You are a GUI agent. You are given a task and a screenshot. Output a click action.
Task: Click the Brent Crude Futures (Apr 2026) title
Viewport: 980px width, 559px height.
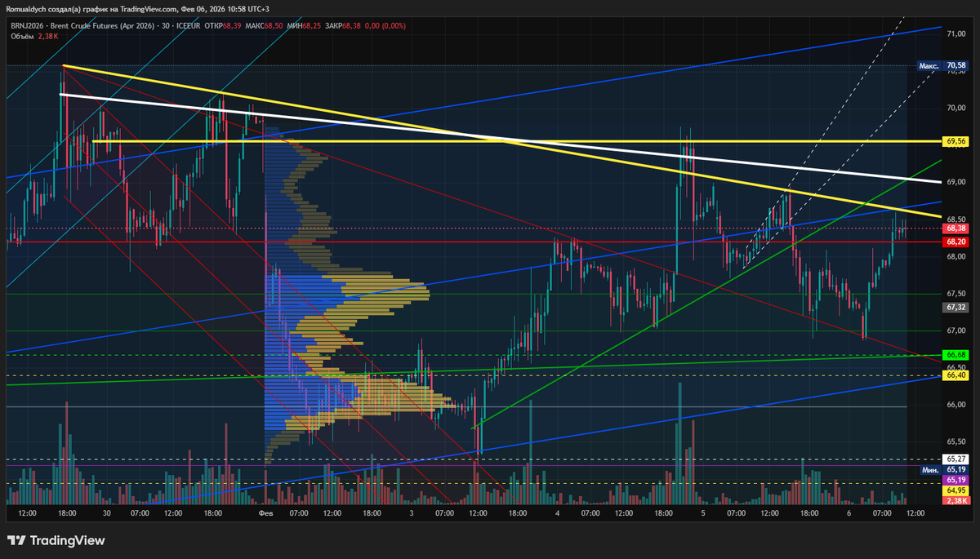(103, 26)
